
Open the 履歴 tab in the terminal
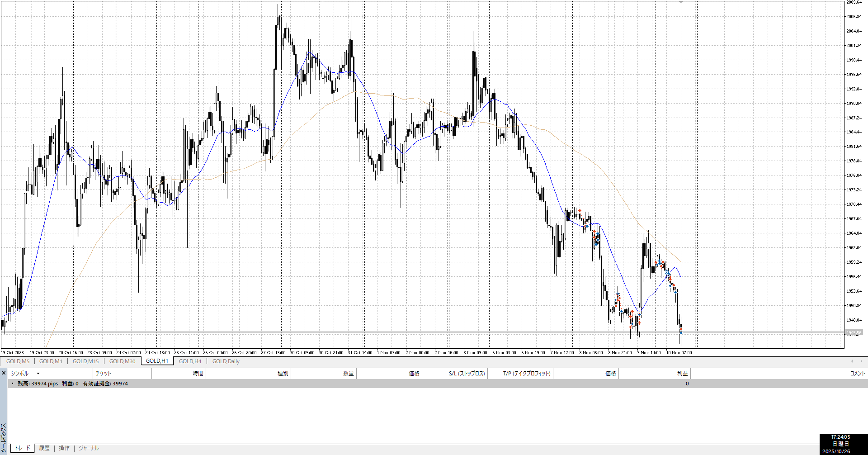[44, 448]
